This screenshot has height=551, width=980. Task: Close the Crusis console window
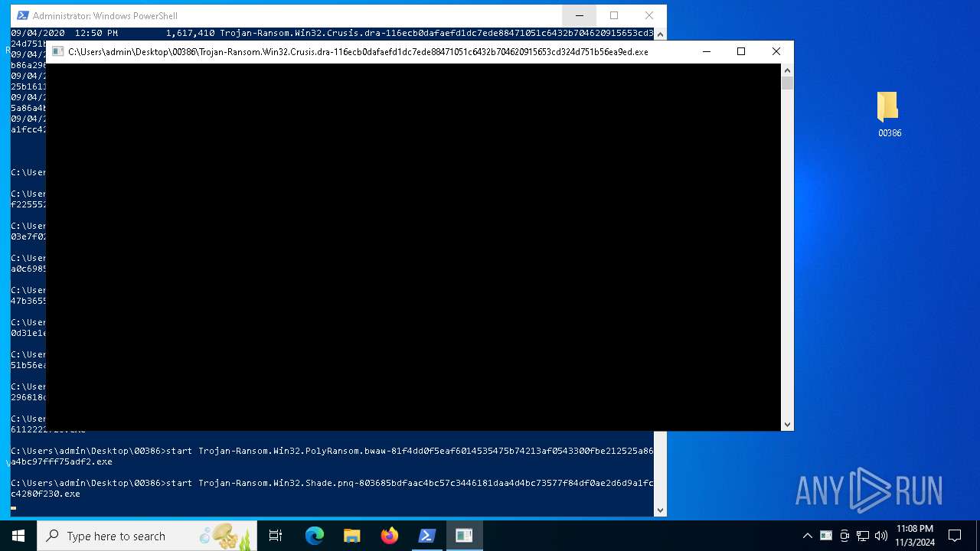[x=776, y=51]
